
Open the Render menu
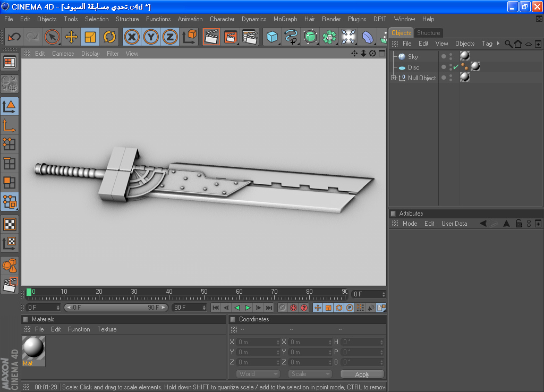tap(331, 19)
